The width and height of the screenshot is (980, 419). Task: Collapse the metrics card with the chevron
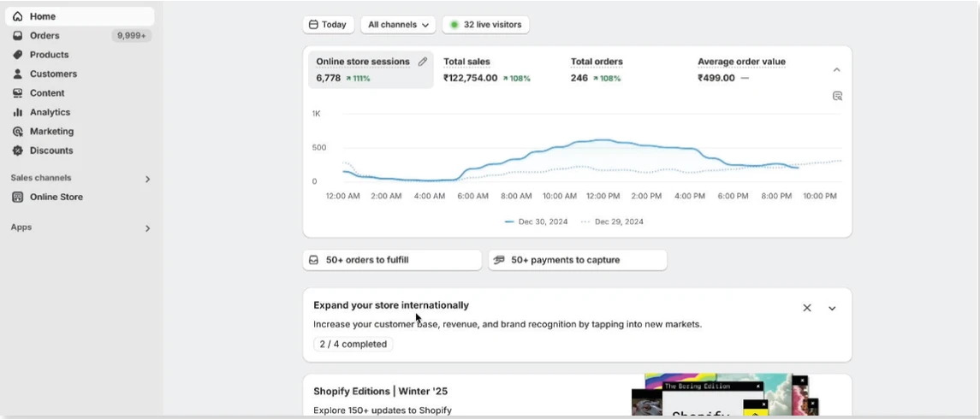837,70
